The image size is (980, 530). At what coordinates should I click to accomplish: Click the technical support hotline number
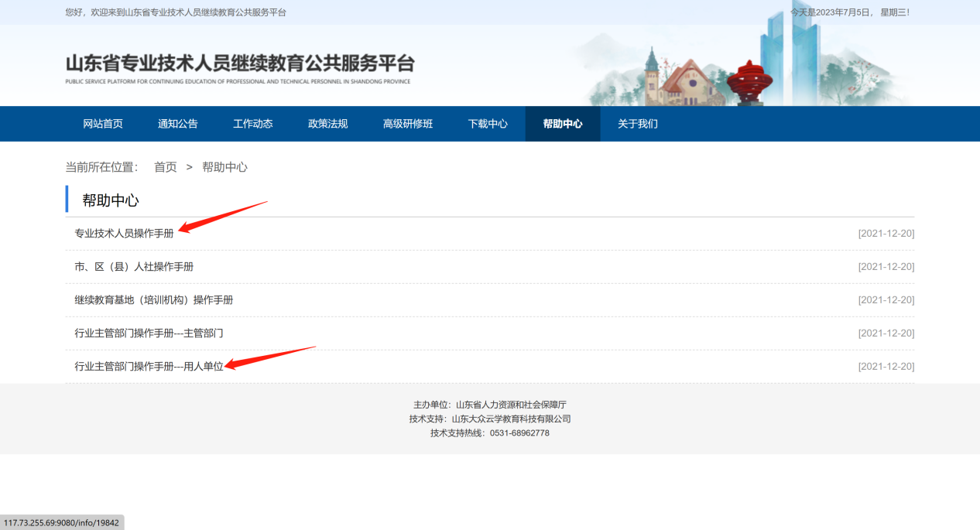click(x=520, y=433)
